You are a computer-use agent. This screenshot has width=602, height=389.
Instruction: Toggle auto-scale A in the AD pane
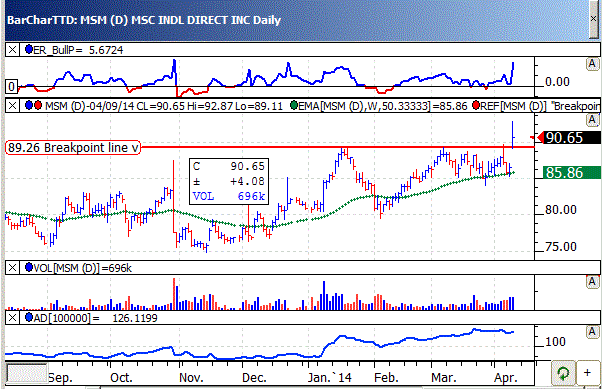[592, 332]
